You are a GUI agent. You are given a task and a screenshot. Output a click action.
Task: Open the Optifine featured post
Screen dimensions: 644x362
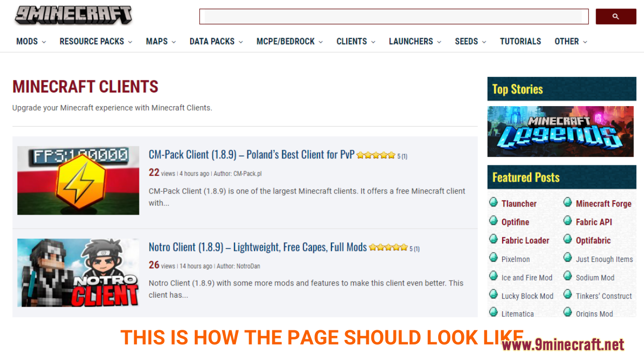tap(515, 222)
